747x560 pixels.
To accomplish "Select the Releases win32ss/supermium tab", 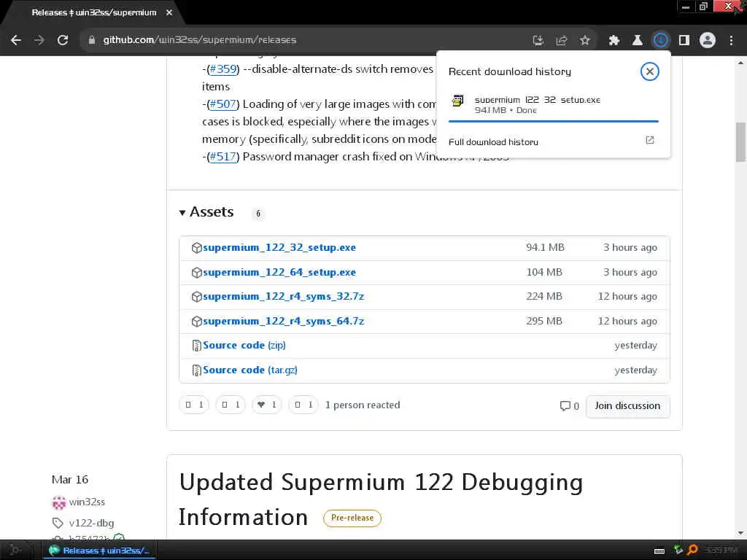I will (94, 13).
